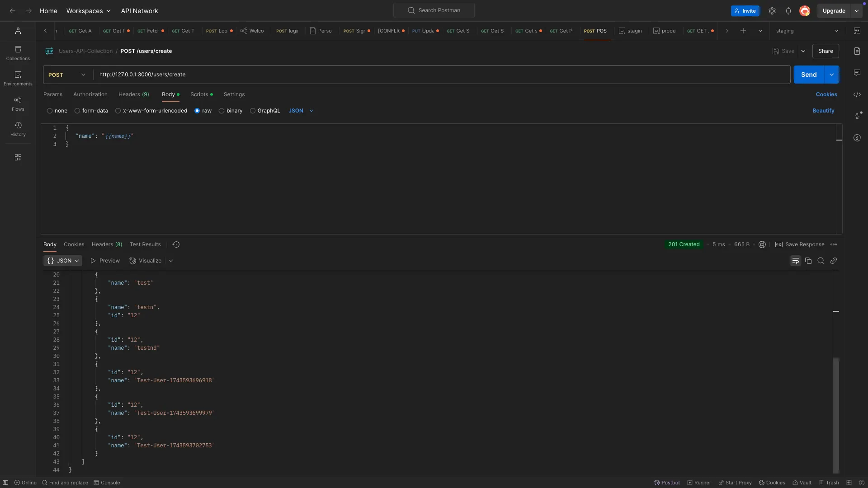Click the Share button
868x488 pixels.
[826, 51]
